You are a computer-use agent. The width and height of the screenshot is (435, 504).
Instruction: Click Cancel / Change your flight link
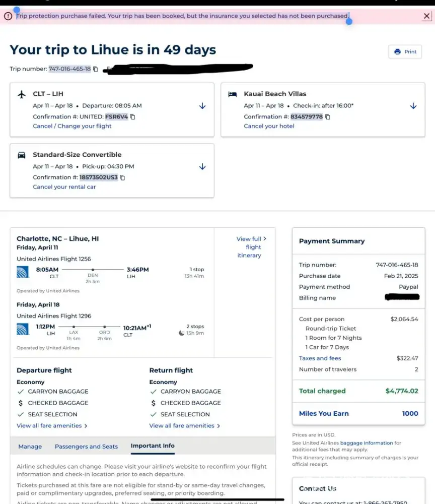point(72,126)
